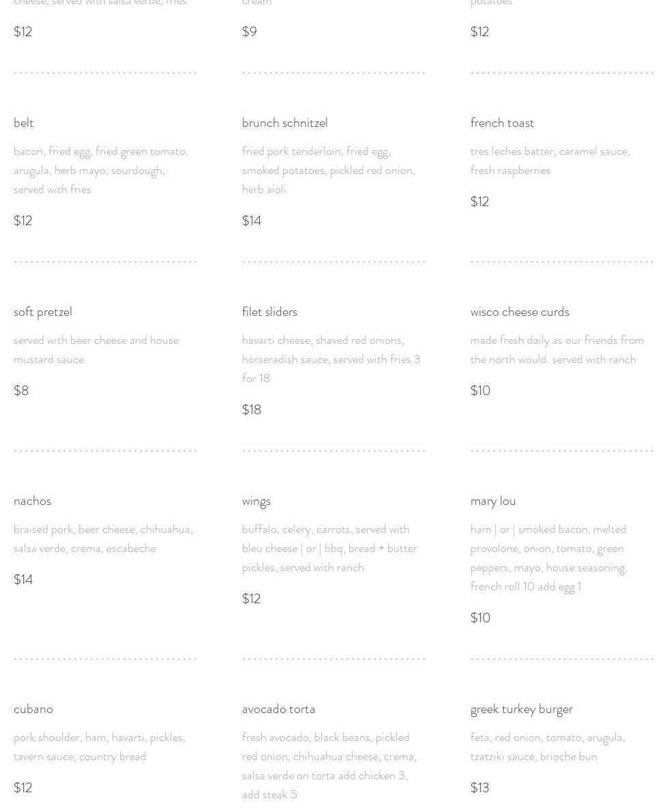Click the nachos description starting 'braised pork'

pos(103,538)
